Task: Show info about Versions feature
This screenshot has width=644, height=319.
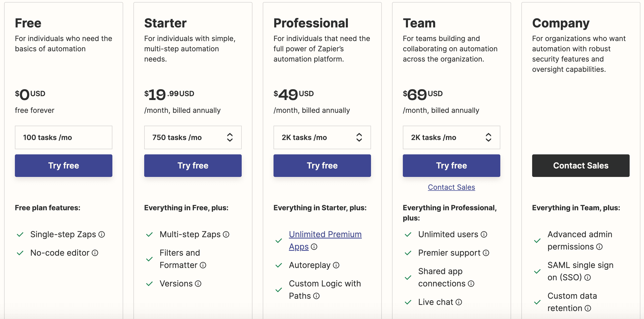Action: click(198, 284)
